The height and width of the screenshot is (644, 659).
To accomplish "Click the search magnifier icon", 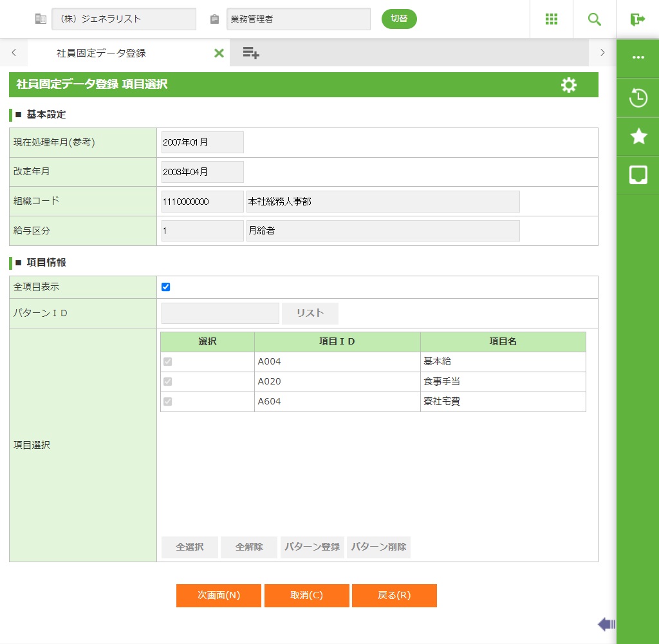I will (595, 19).
